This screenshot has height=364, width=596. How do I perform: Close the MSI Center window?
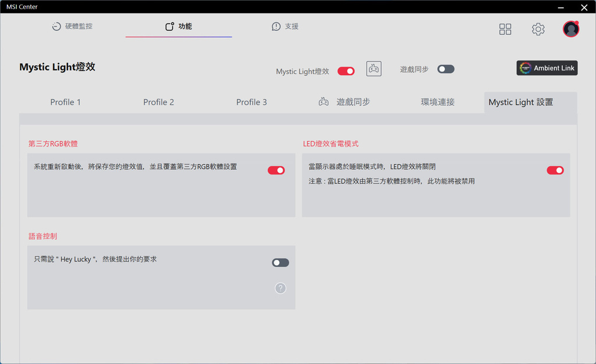click(584, 7)
